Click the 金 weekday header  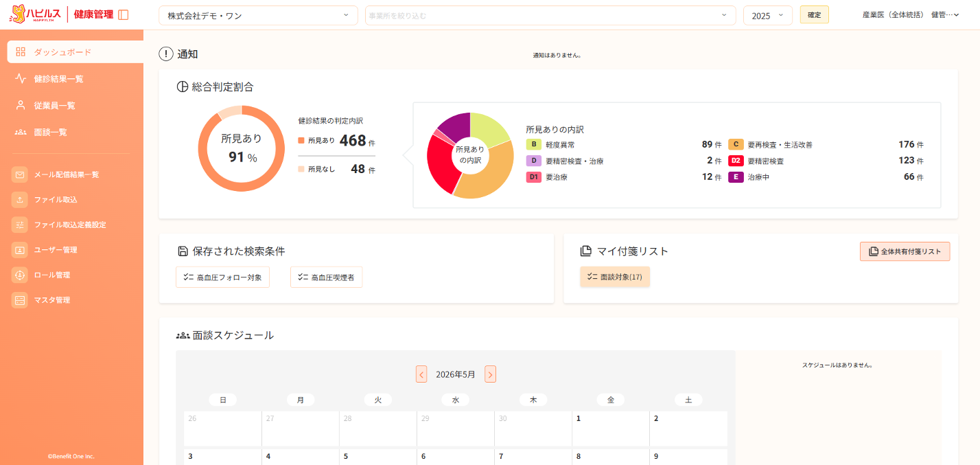[x=611, y=400]
